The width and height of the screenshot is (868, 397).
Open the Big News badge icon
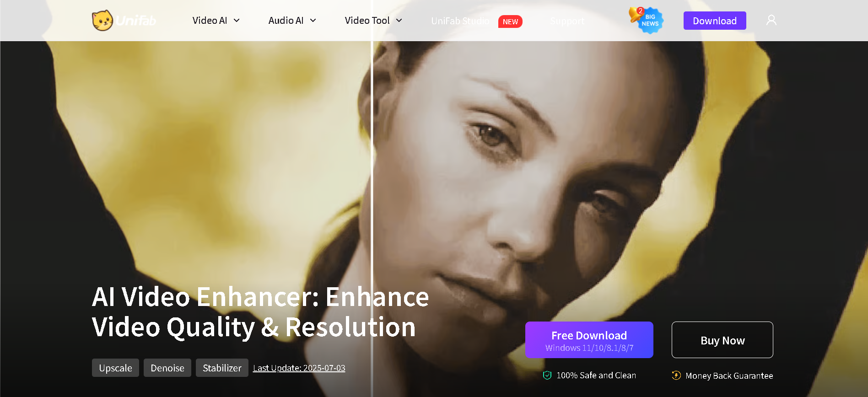pyautogui.click(x=650, y=21)
